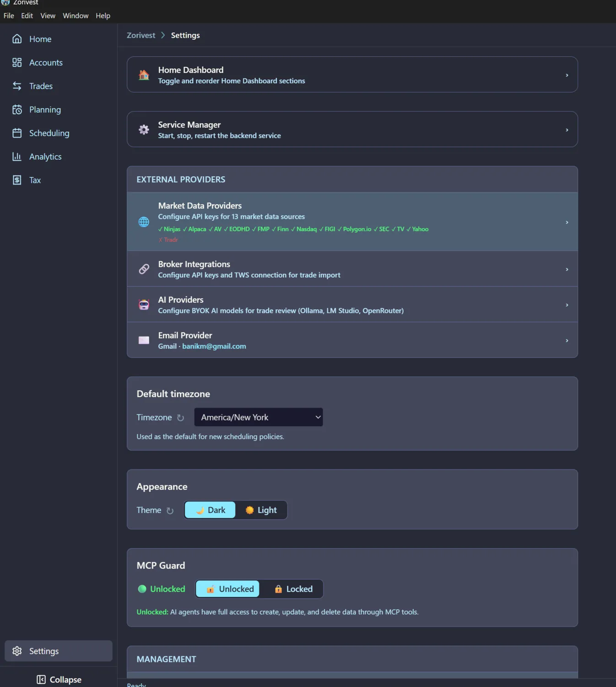This screenshot has height=687, width=616.
Task: Click the 'Ready' status bar text
Action: (136, 685)
